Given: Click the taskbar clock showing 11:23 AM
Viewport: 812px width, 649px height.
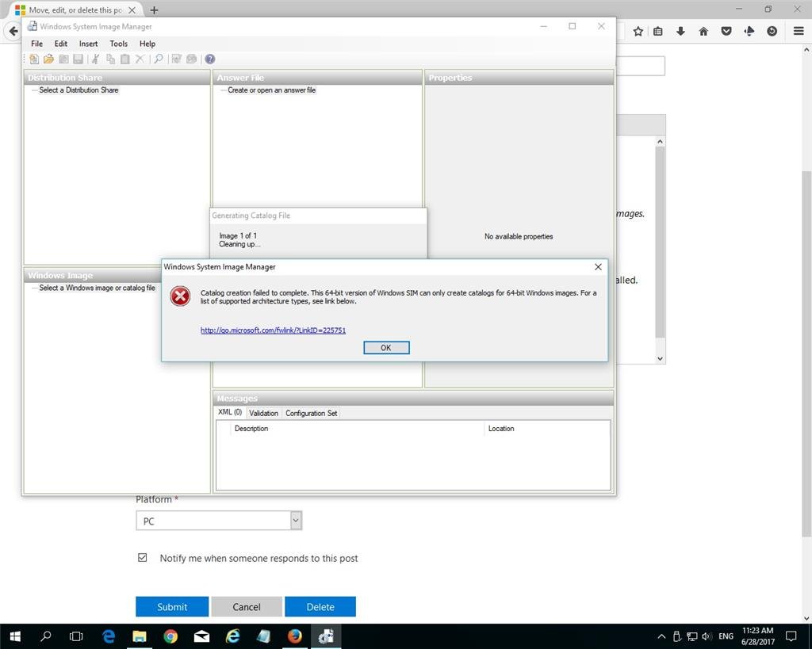Looking at the screenshot, I should coord(757,636).
